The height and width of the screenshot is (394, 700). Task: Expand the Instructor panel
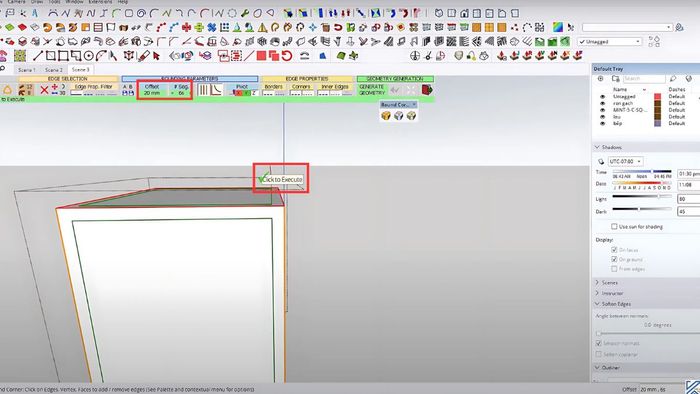click(597, 293)
